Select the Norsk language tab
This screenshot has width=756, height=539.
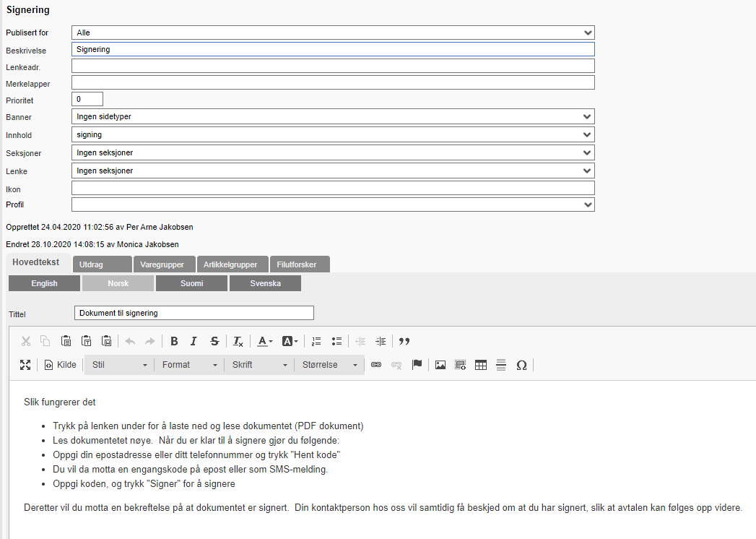pyautogui.click(x=118, y=283)
